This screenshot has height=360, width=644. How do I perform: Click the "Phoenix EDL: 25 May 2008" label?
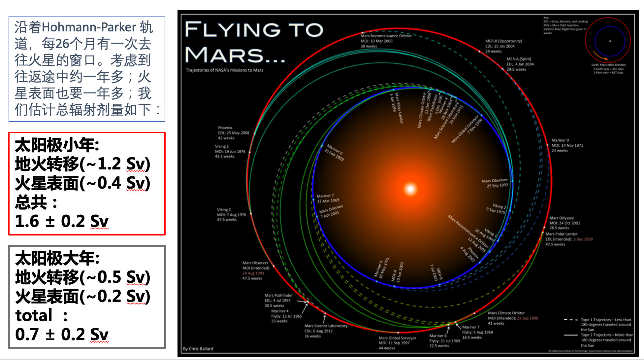233,133
